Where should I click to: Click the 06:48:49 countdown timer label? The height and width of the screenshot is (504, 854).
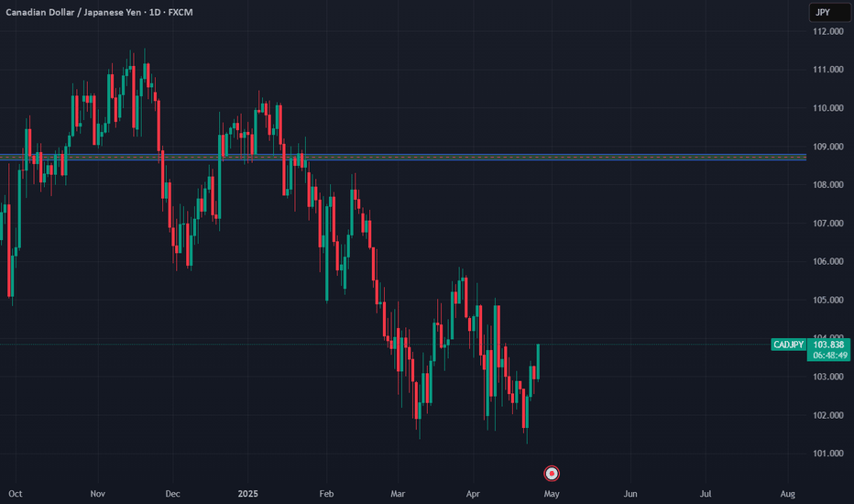(x=830, y=356)
